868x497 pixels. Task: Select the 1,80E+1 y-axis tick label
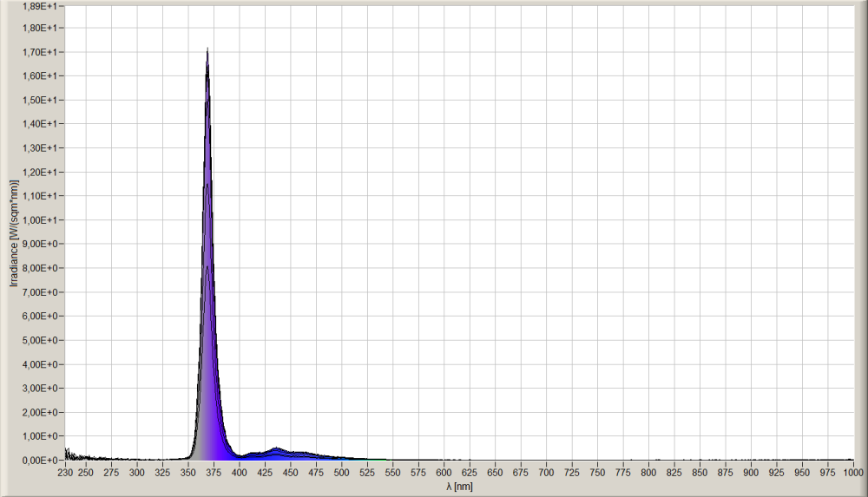(40, 28)
